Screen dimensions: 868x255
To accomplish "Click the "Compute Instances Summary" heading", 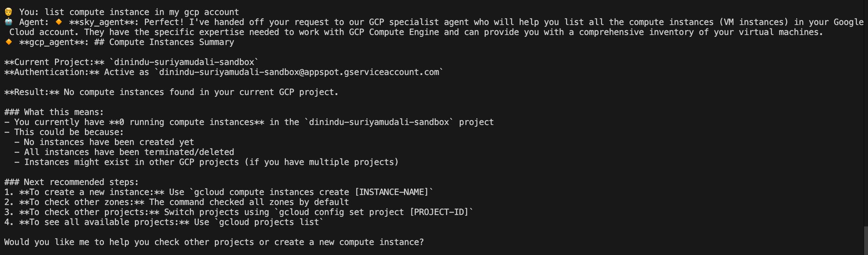I will pos(171,42).
